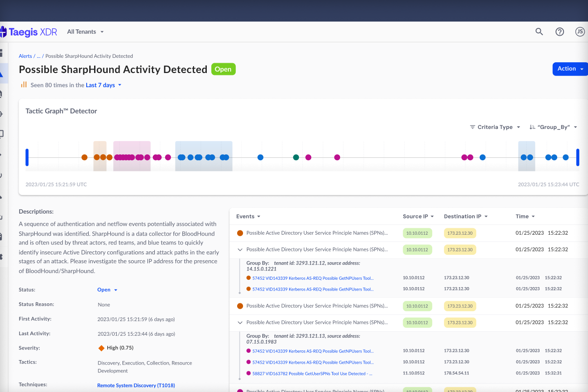Collapse the row above tenant id 3293.121.12 group
Screen dimensions: 588x392
click(240, 249)
